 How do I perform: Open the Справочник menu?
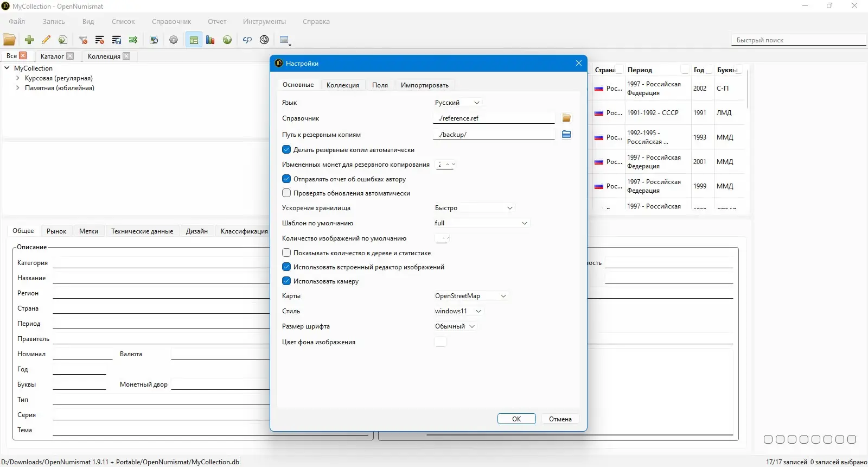171,22
